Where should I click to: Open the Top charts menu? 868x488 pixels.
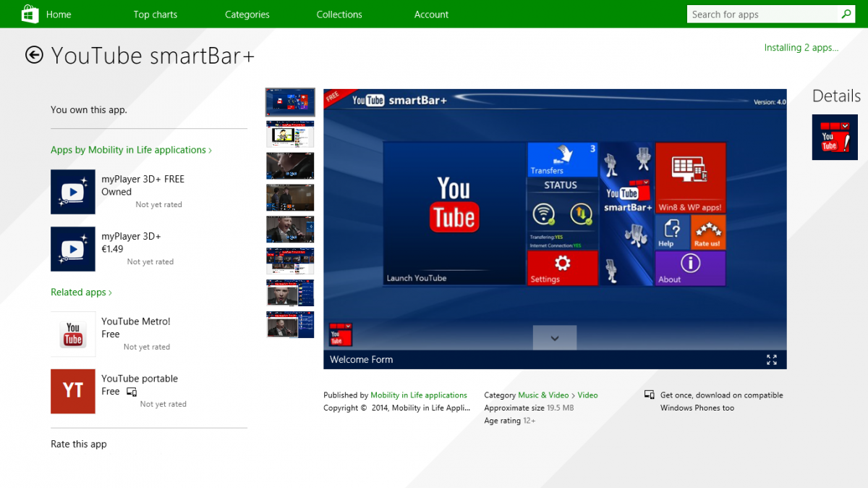click(x=156, y=14)
